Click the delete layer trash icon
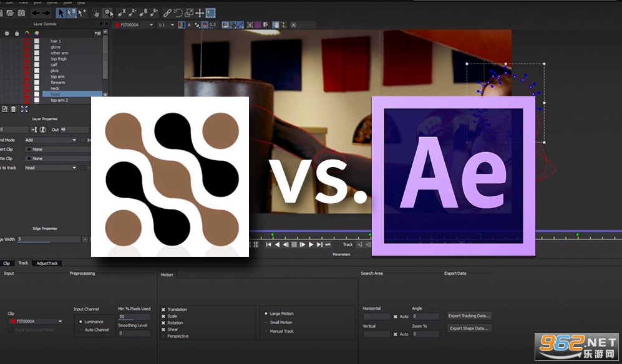This screenshot has width=622, height=364. pyautogui.click(x=14, y=109)
